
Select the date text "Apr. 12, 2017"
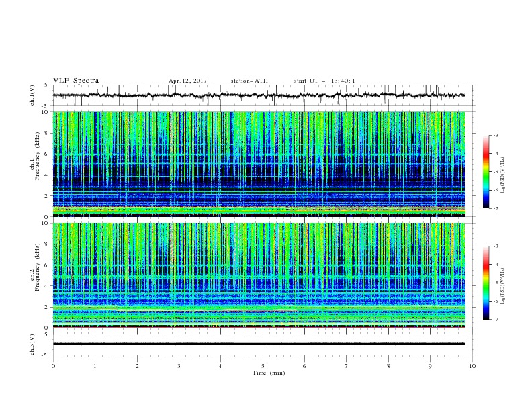point(187,81)
